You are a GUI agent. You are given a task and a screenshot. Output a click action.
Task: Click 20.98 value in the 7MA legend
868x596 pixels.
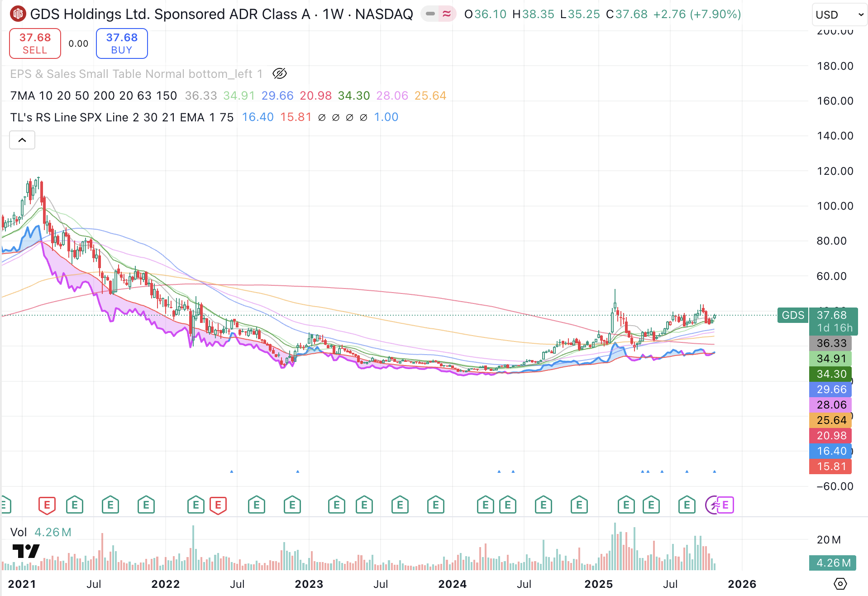click(x=315, y=96)
